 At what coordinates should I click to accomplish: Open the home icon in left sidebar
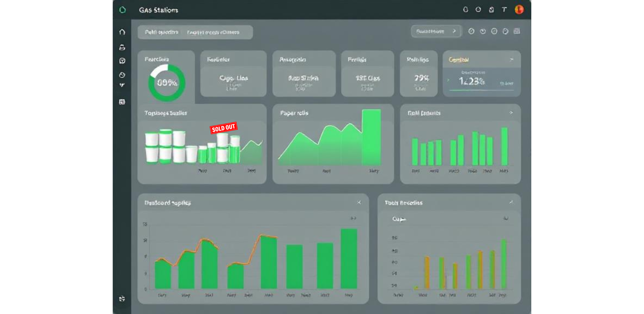pyautogui.click(x=122, y=32)
